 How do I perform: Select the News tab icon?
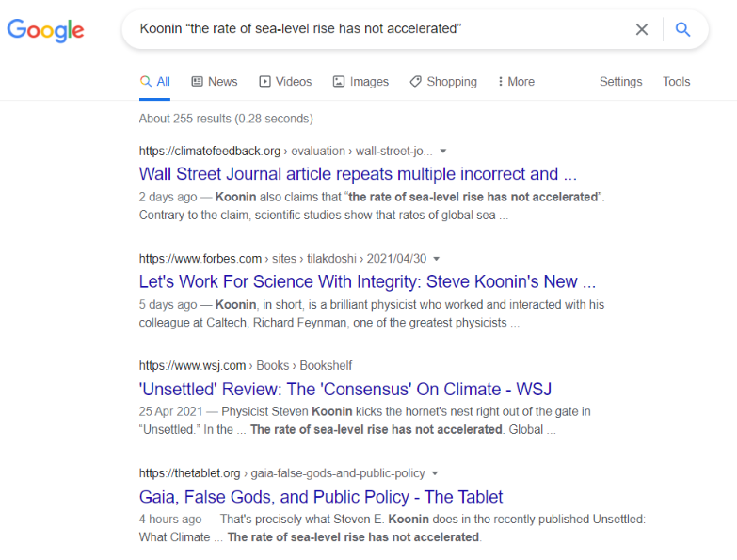coord(197,82)
